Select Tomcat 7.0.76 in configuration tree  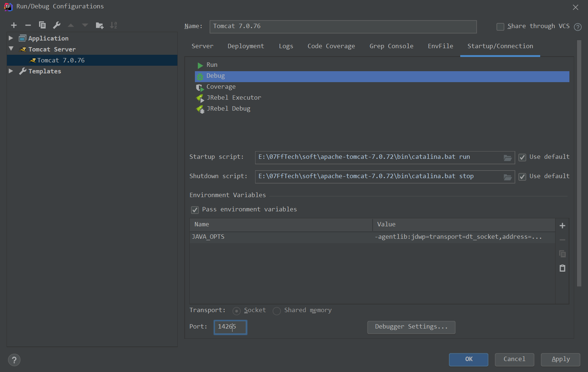(92, 60)
